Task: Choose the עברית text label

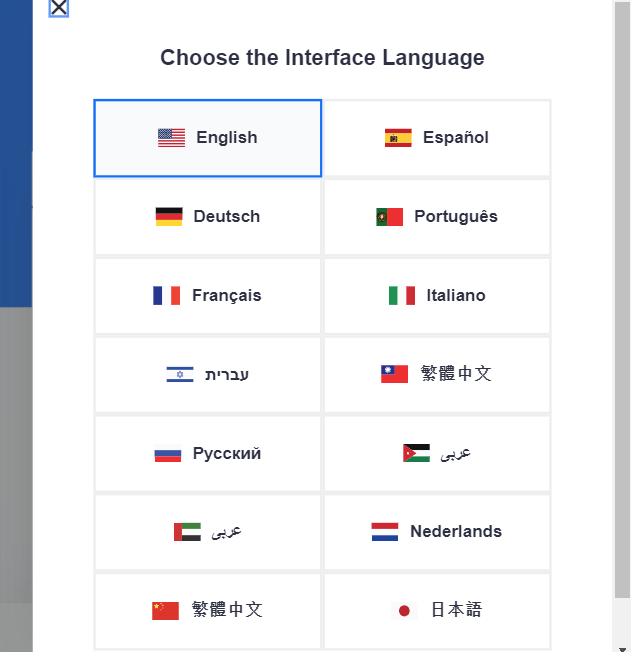Action: (227, 375)
